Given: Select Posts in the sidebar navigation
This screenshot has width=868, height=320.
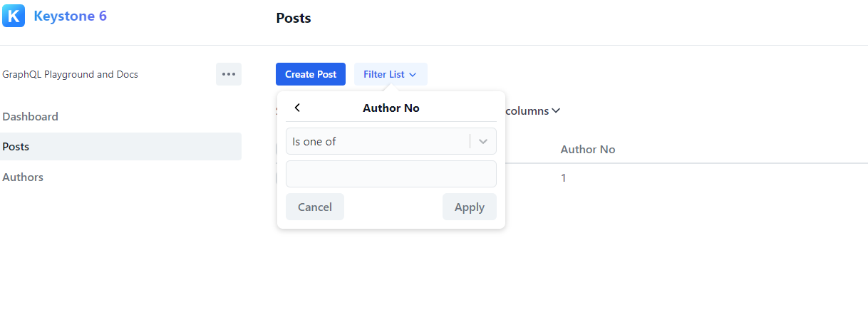Looking at the screenshot, I should pyautogui.click(x=16, y=147).
